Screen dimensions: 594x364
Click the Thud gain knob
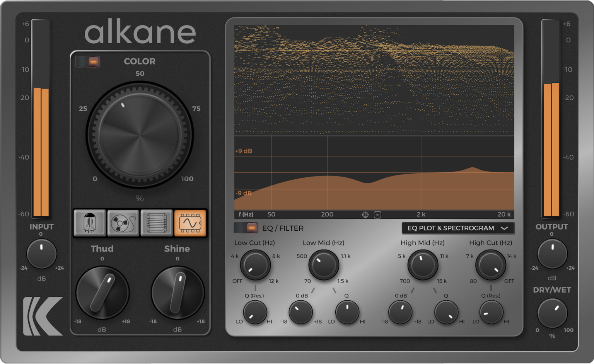(102, 293)
